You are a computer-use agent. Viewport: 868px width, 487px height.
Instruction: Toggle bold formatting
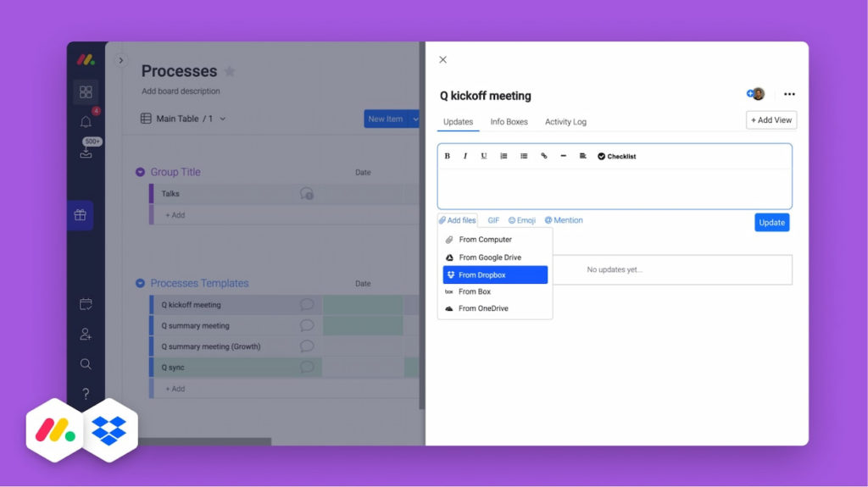point(448,156)
